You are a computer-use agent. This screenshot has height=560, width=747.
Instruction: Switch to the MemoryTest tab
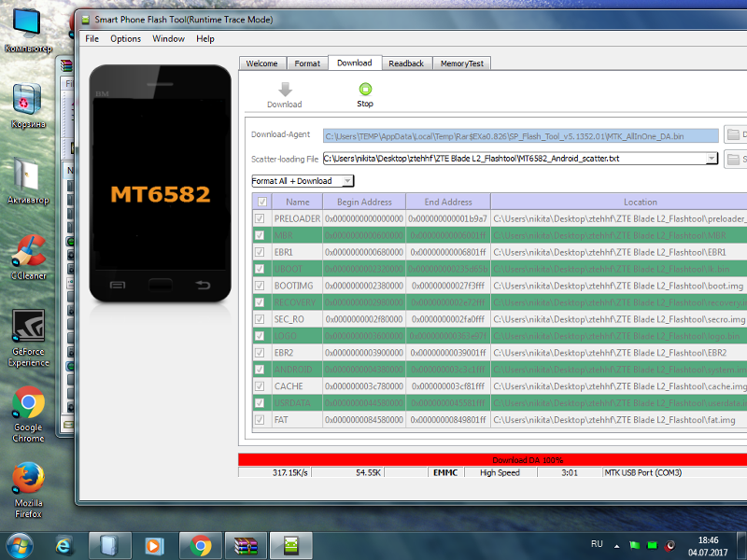tap(461, 63)
